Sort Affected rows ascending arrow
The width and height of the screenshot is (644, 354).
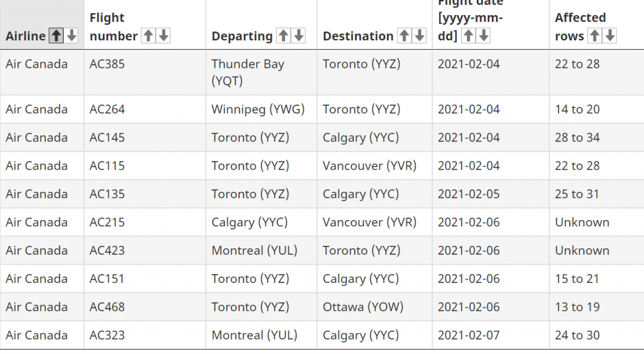(595, 36)
